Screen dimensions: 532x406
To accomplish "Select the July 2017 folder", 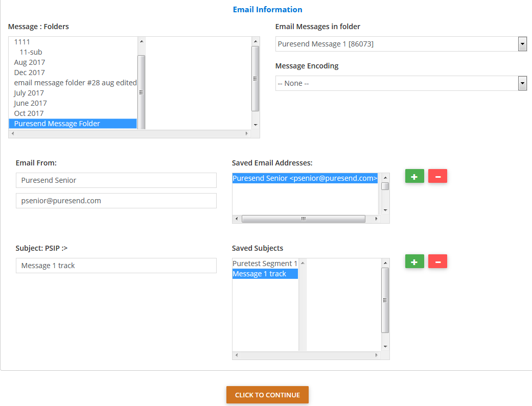I will point(73,93).
